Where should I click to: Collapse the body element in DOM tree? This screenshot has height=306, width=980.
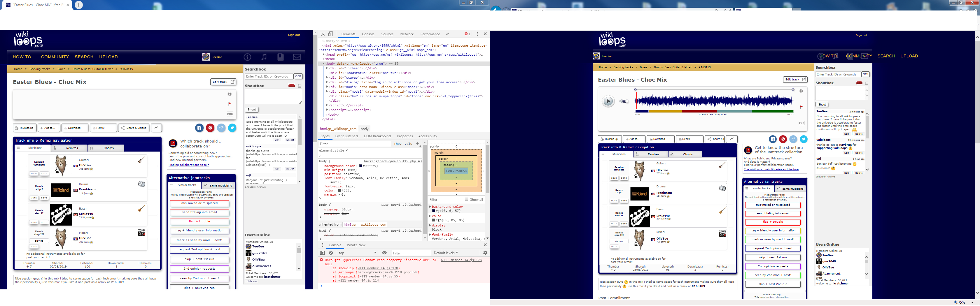click(324, 64)
